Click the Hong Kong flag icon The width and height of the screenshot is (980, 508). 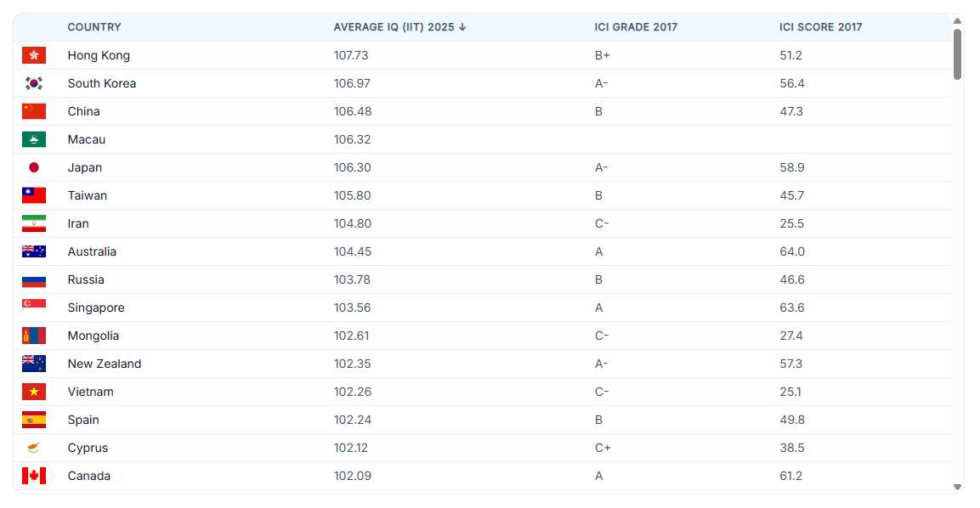pyautogui.click(x=34, y=55)
